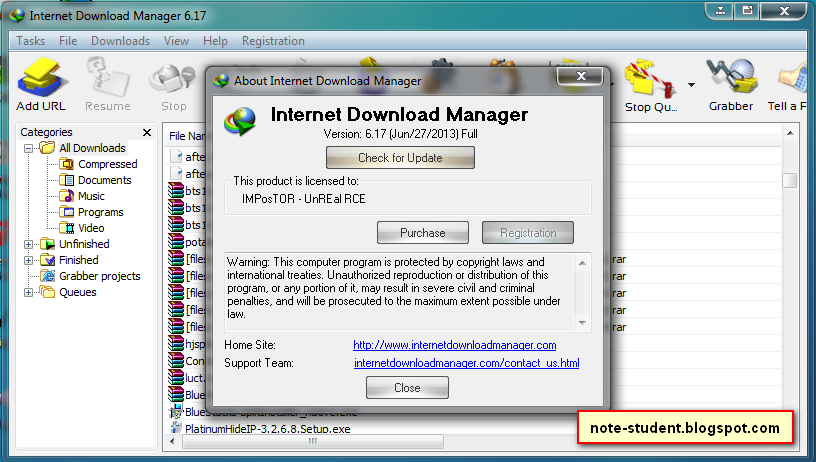Click the Purchase button

pos(423,233)
